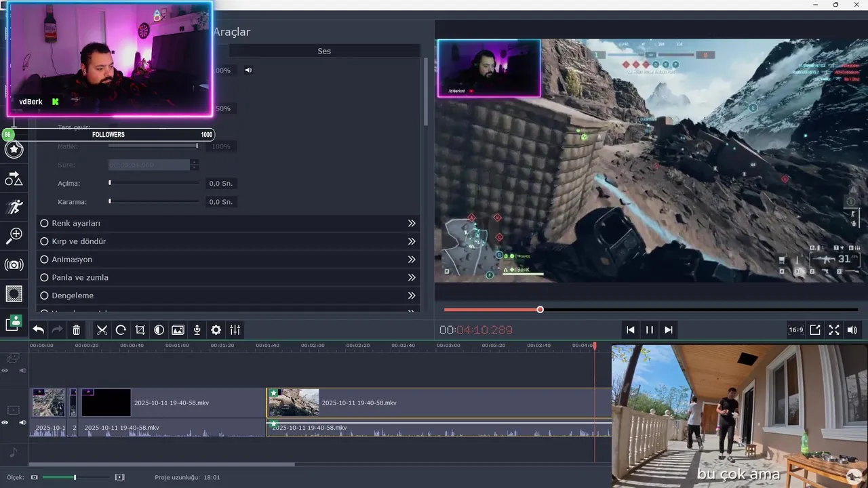Select the Renk ayarları circle toggle
This screenshot has height=488, width=868.
[44, 223]
